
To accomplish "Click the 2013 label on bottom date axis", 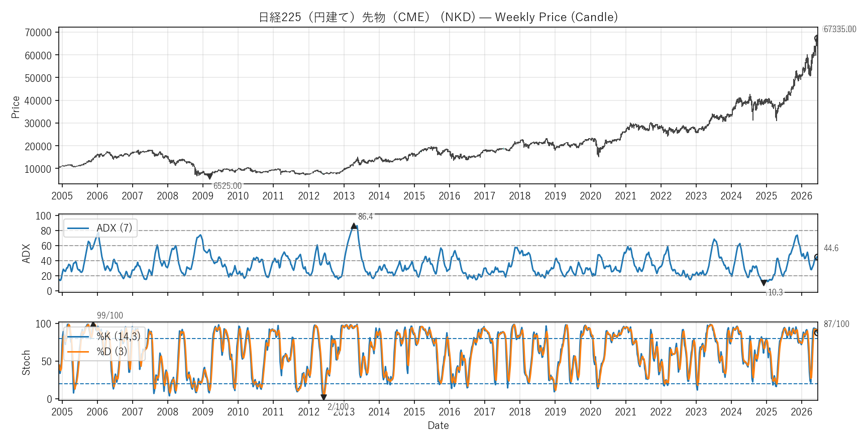I will [x=344, y=412].
